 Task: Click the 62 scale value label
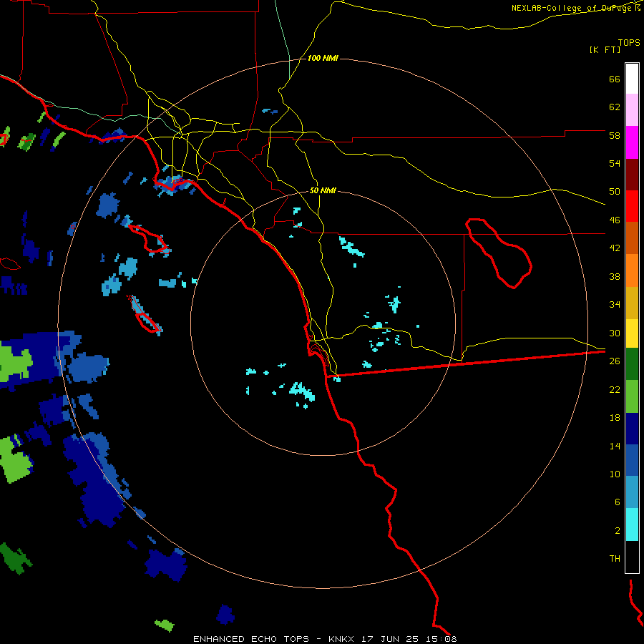[x=615, y=107]
